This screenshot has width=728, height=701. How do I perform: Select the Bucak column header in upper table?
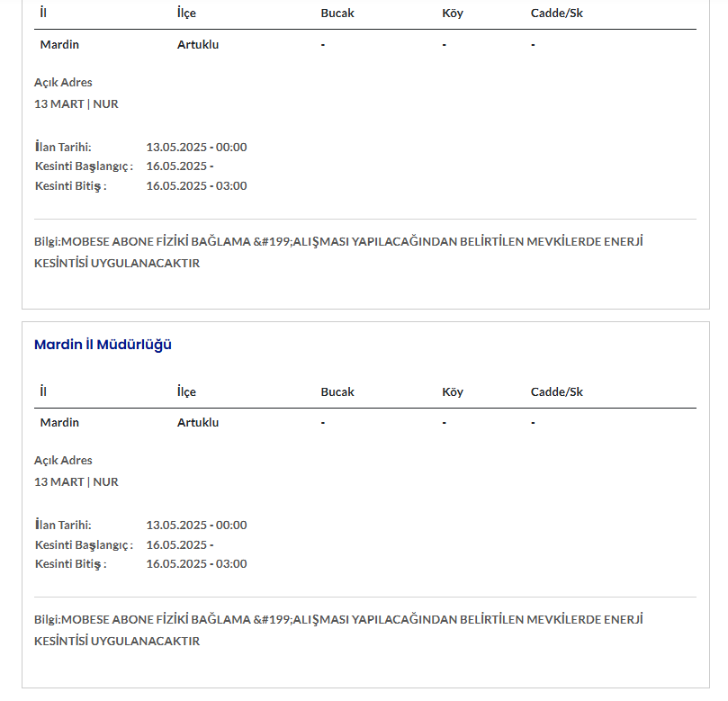click(337, 13)
